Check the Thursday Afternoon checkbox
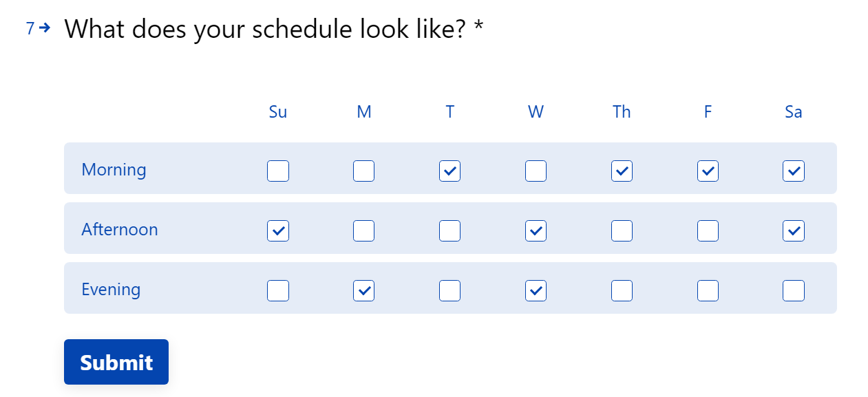This screenshot has height=397, width=868. point(622,230)
